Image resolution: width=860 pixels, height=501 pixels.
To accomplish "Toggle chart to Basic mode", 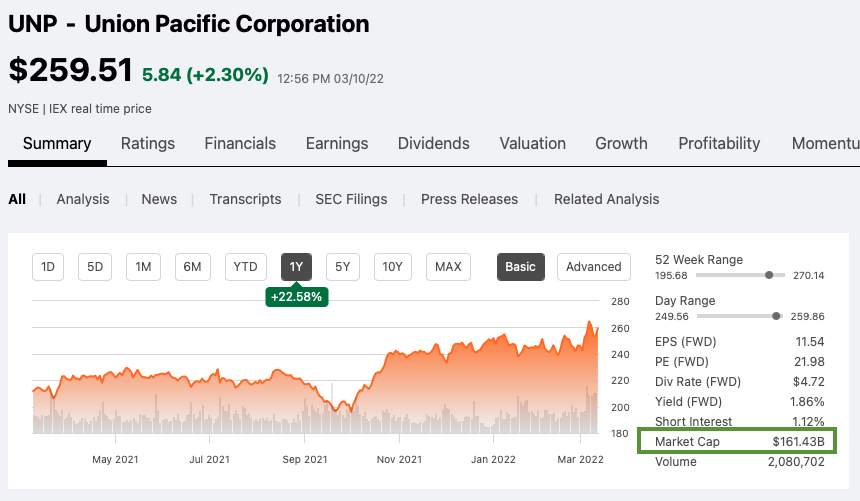I will click(520, 267).
